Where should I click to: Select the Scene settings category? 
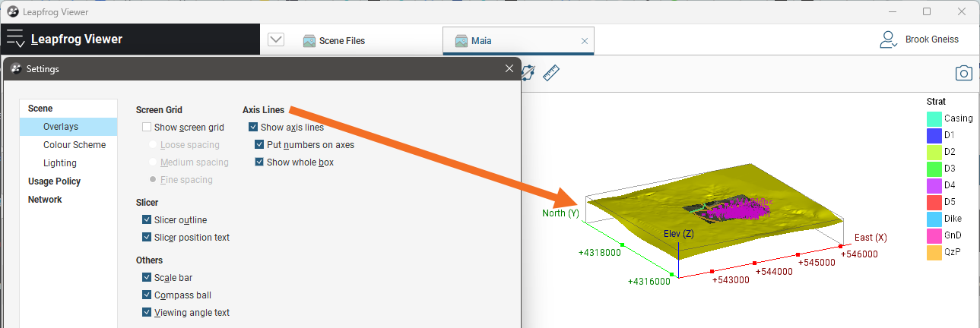coord(40,109)
